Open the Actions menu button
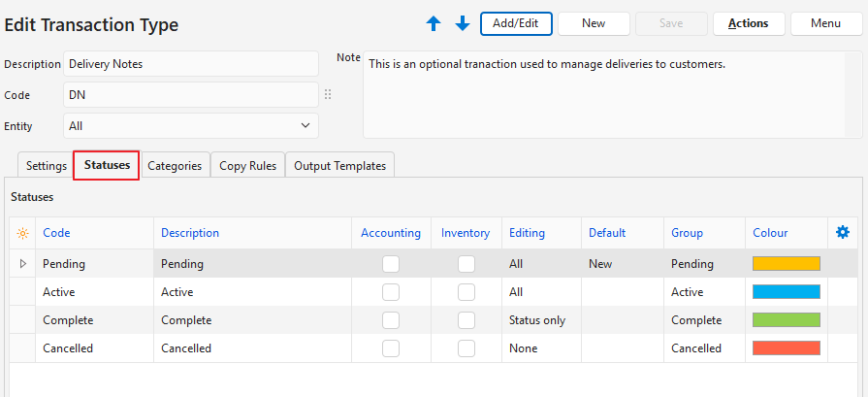Screen dimensions: 868x397 pyautogui.click(x=748, y=23)
